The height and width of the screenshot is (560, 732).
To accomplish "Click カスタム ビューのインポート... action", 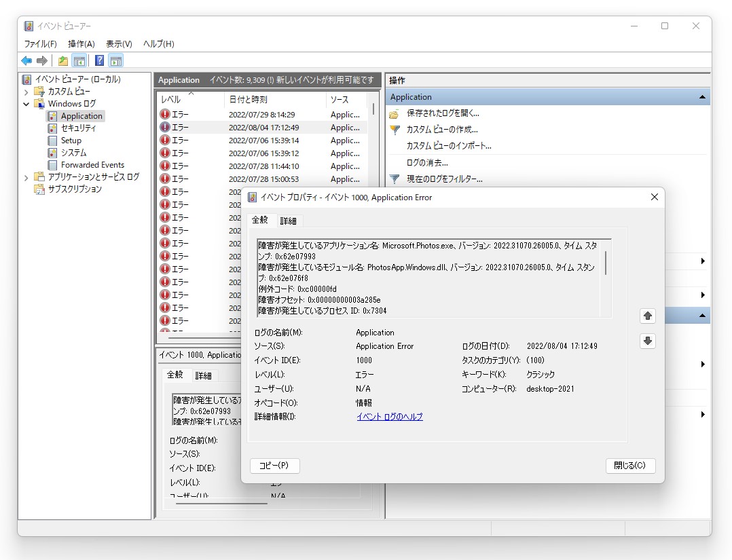I will pyautogui.click(x=449, y=146).
